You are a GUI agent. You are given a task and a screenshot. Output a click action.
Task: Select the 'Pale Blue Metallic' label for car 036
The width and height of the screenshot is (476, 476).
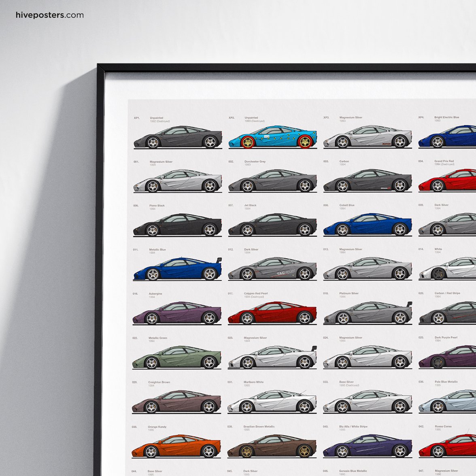coord(446,382)
